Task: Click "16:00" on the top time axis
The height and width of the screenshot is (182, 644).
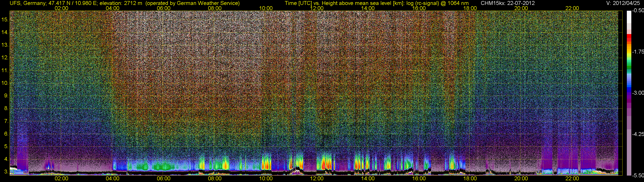Action: coord(419,8)
